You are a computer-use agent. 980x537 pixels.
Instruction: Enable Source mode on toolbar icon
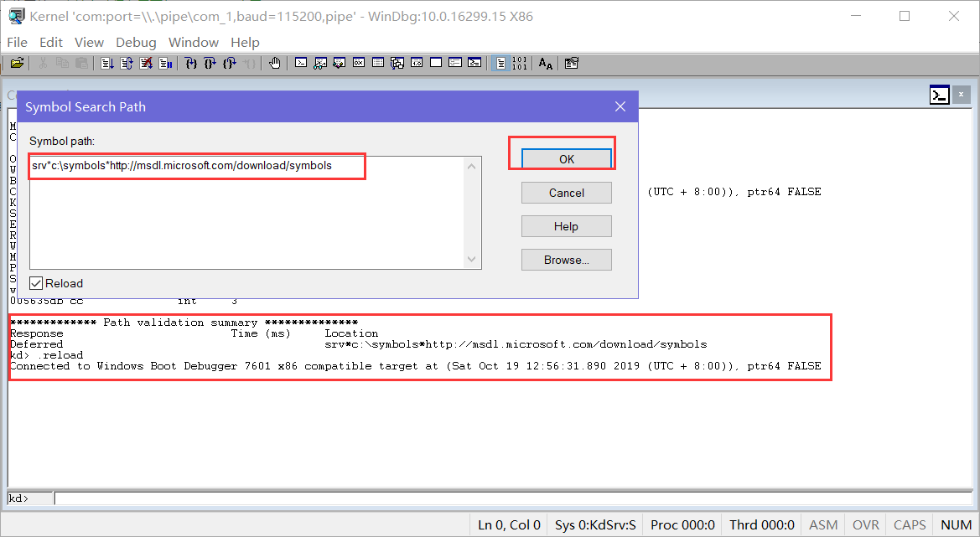500,63
